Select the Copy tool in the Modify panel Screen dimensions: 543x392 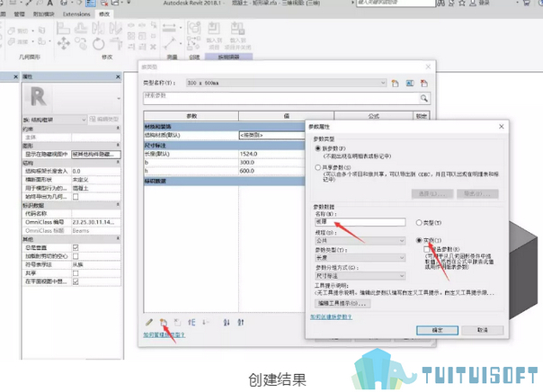pyautogui.click(x=81, y=44)
